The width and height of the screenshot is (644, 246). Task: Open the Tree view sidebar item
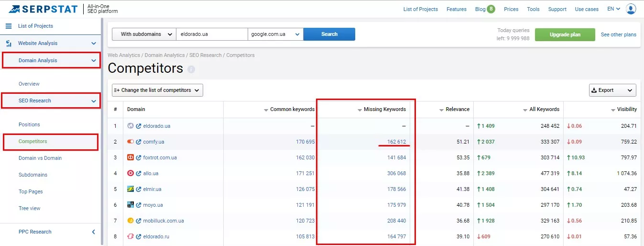(x=30, y=208)
